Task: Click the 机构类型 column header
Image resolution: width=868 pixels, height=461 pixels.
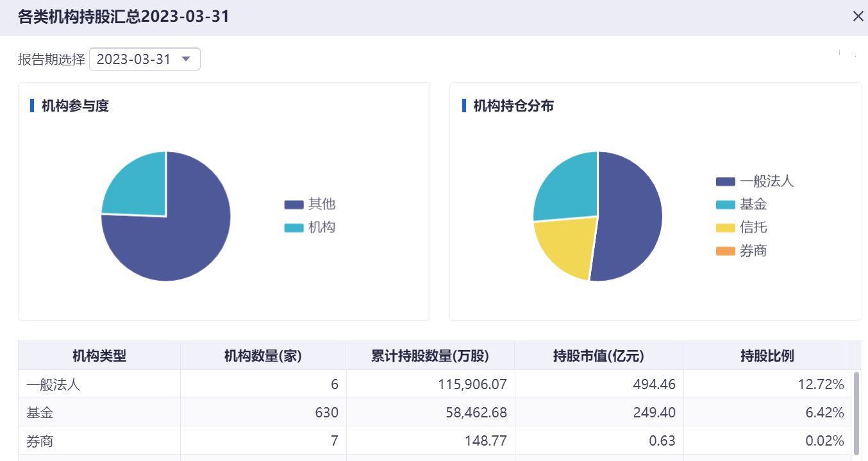Action: click(99, 356)
